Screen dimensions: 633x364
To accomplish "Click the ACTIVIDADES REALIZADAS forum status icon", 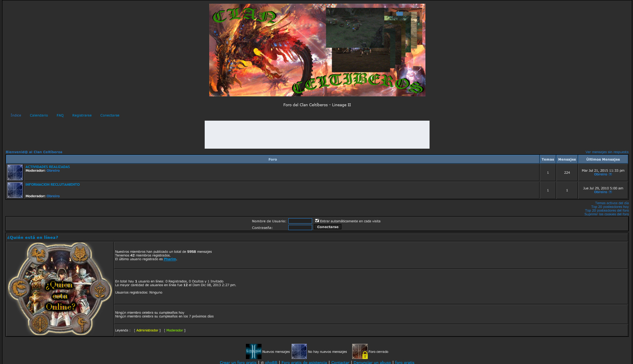I will tap(15, 173).
